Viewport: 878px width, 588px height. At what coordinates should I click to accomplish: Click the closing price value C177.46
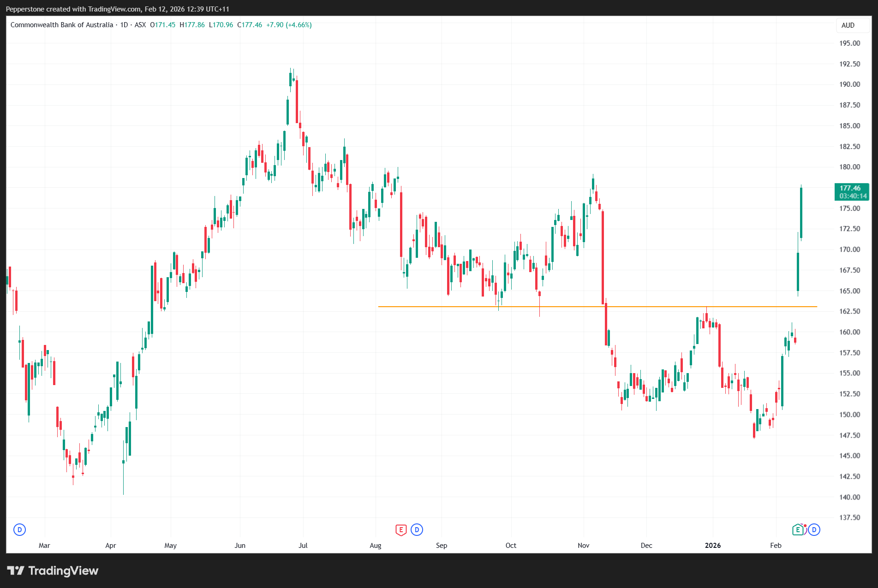click(x=250, y=25)
